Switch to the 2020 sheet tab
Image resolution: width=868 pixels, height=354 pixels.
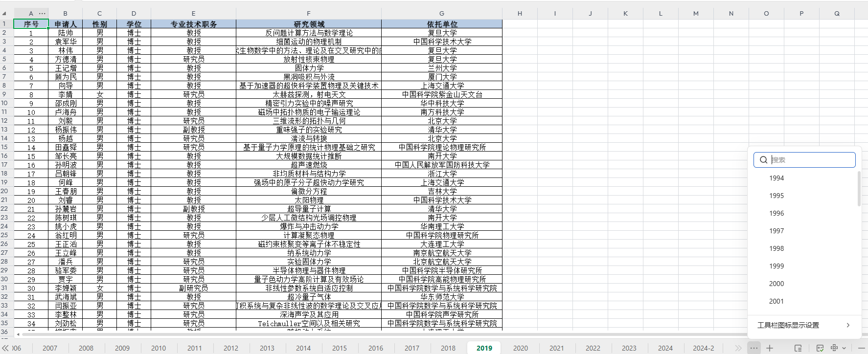(521, 348)
